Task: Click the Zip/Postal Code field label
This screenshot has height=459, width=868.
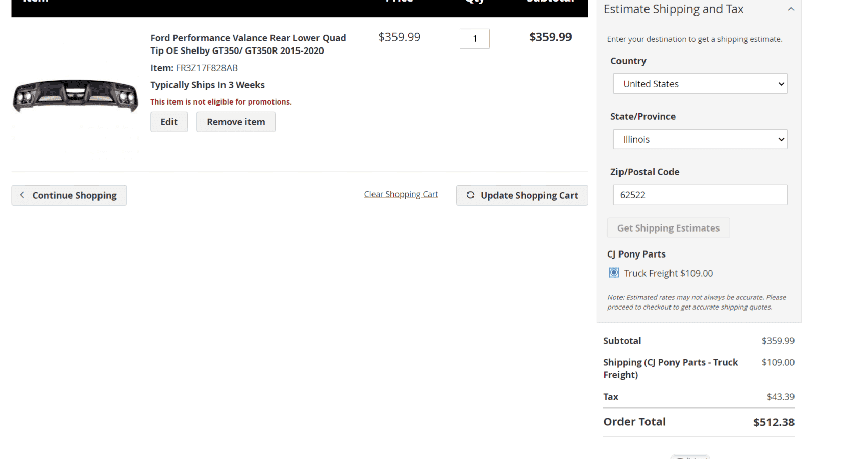Action: pyautogui.click(x=645, y=172)
